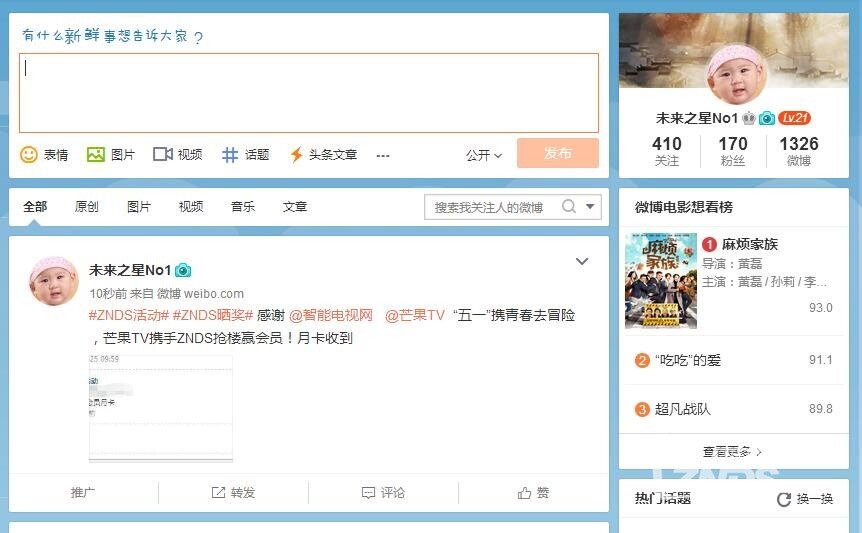Open 未来之星No1 name in profile card
Viewport: 862px width, 533px height.
tap(697, 118)
